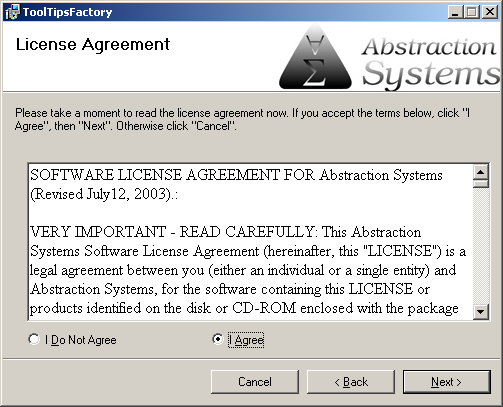This screenshot has width=503, height=407.
Task: Click the triangular sigma logo
Action: click(x=315, y=57)
